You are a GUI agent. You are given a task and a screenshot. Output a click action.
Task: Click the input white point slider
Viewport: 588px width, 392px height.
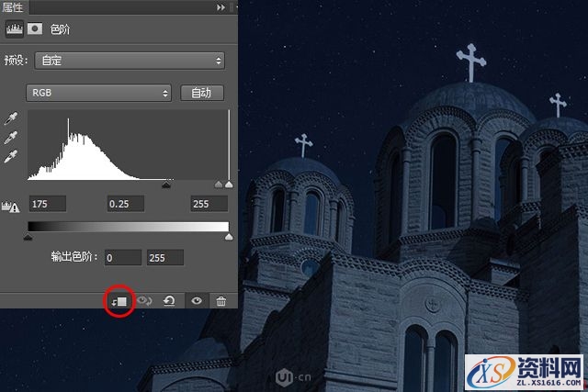coord(229,185)
